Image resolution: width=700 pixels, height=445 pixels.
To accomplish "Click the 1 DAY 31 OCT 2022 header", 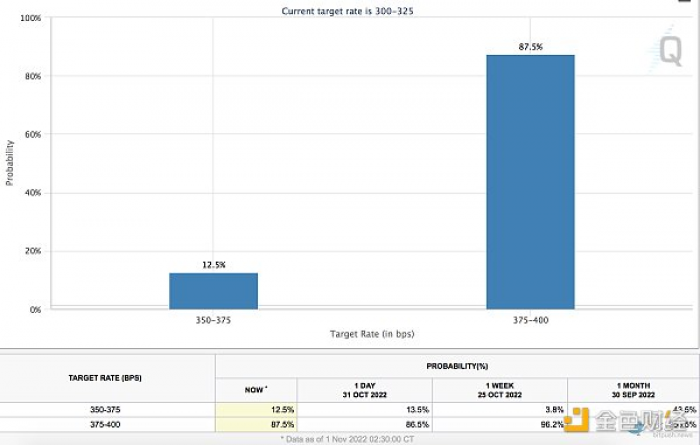I will point(365,390).
